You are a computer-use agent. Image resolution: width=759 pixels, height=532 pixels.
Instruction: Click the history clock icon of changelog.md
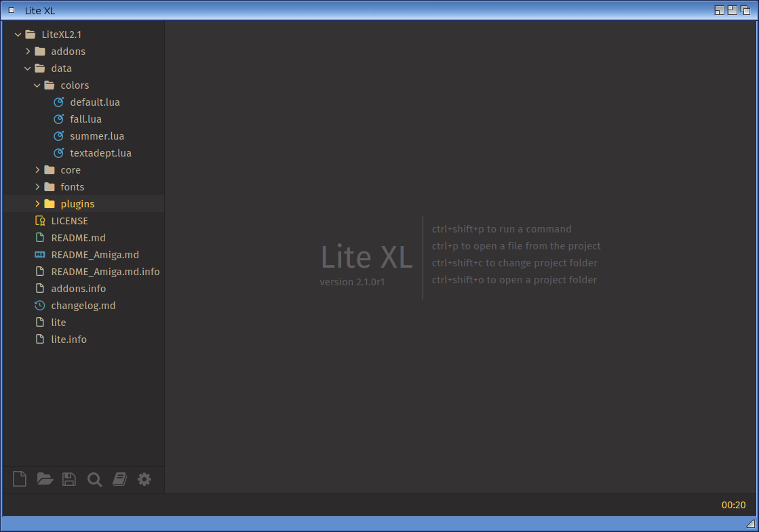point(40,305)
